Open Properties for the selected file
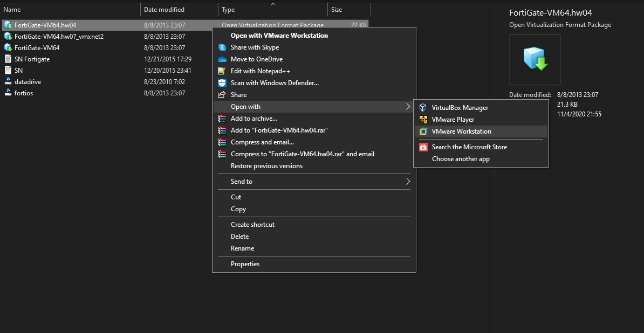 click(245, 263)
